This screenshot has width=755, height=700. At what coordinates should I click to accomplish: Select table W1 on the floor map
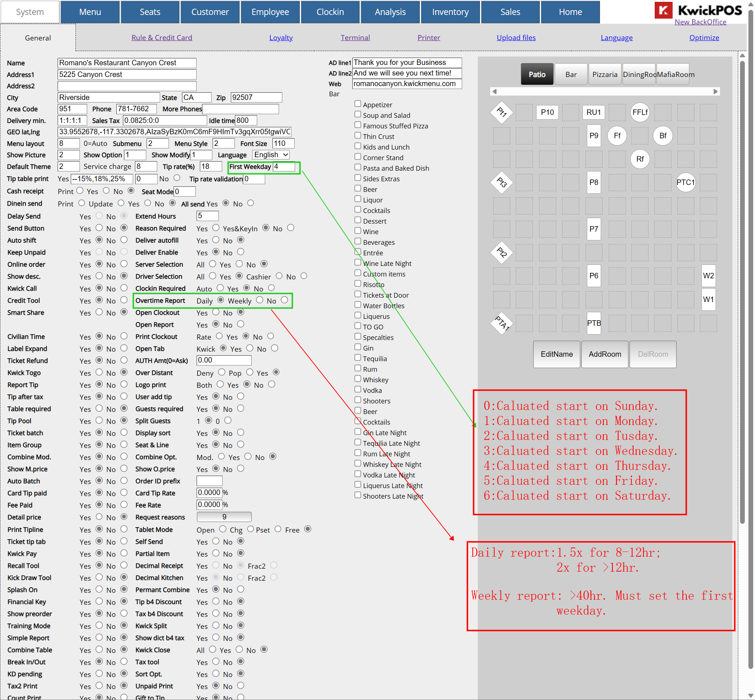click(708, 299)
